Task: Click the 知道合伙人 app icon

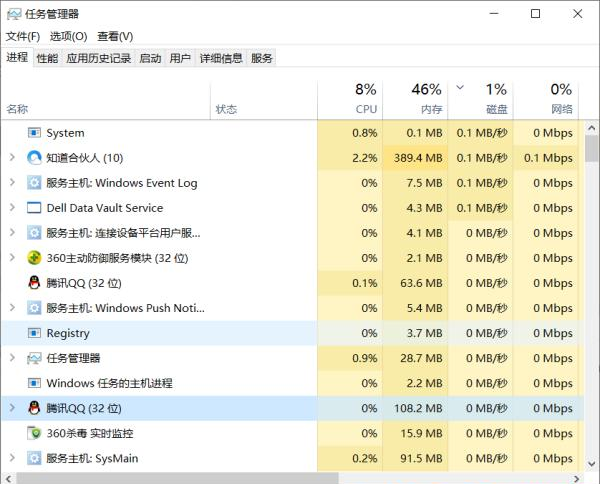Action: [x=34, y=158]
